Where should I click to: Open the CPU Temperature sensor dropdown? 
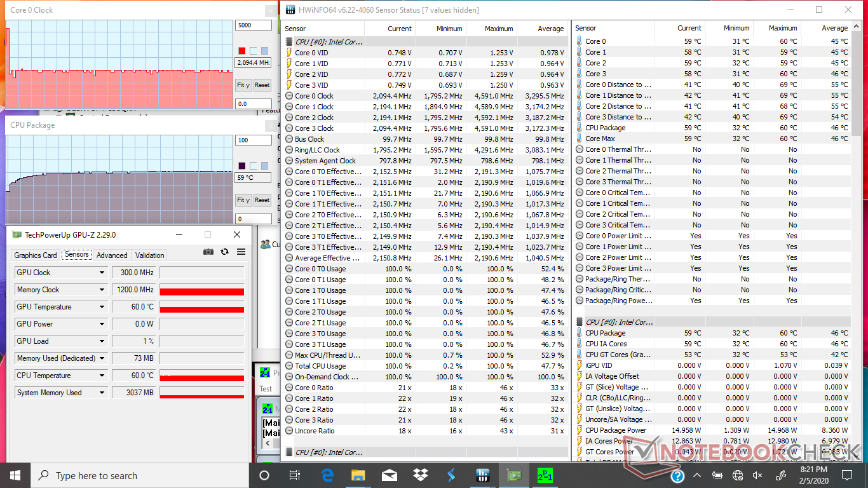[102, 376]
